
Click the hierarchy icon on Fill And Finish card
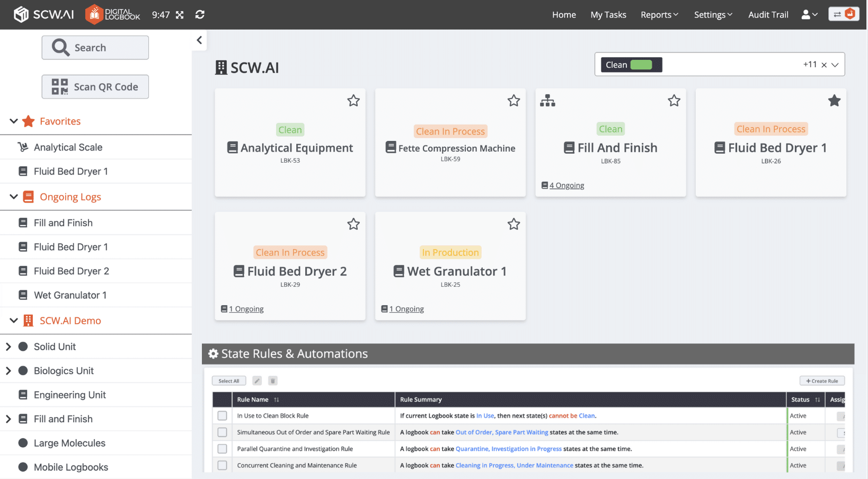pos(547,101)
